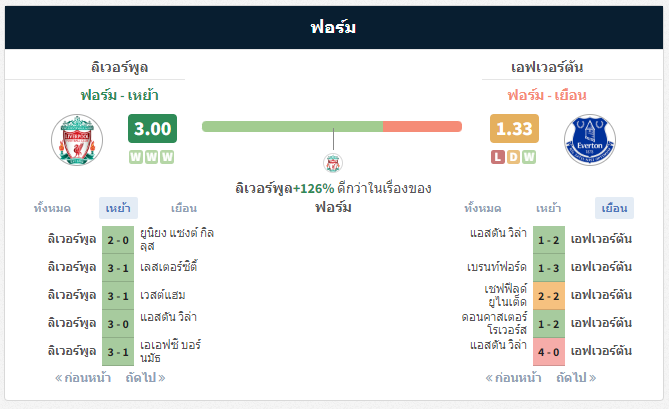
Task: Click Everton's red L form badge
Action: pos(497,157)
